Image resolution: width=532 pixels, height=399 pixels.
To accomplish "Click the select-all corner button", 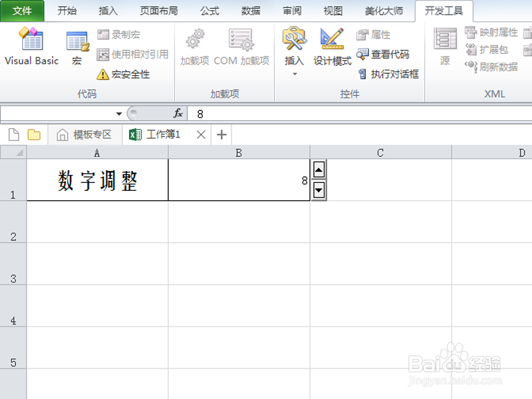I will point(13,152).
